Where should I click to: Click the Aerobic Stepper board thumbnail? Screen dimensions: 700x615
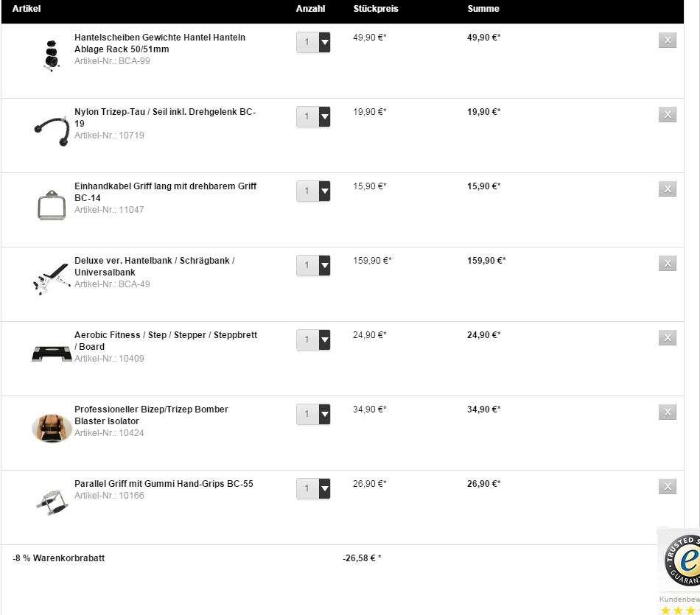52,354
